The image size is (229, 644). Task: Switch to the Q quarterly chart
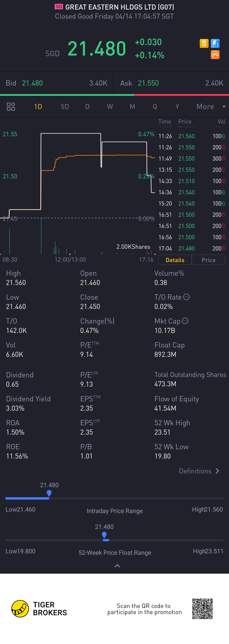(x=155, y=107)
